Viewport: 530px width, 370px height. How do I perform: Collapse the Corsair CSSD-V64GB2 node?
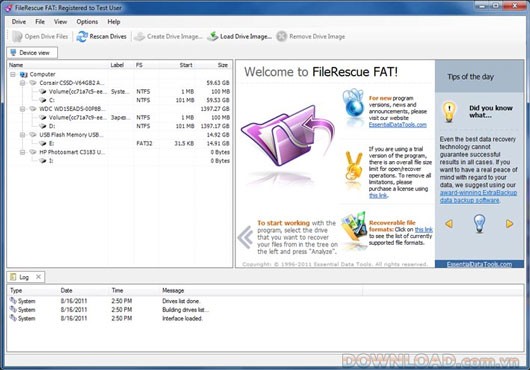pyautogui.click(x=22, y=83)
